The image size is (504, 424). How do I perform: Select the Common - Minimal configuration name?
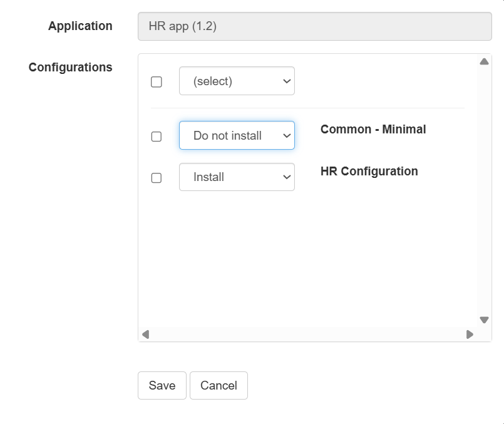[373, 130]
